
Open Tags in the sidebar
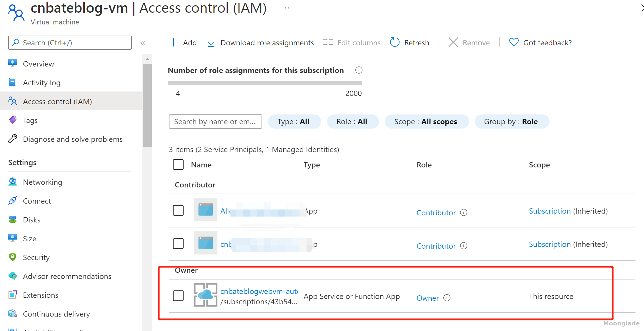pyautogui.click(x=30, y=120)
